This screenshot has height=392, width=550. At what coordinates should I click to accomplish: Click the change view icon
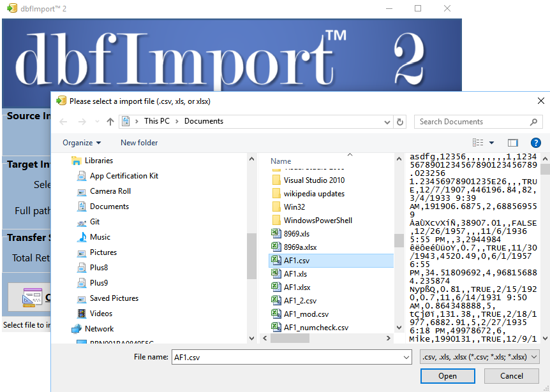click(x=478, y=142)
